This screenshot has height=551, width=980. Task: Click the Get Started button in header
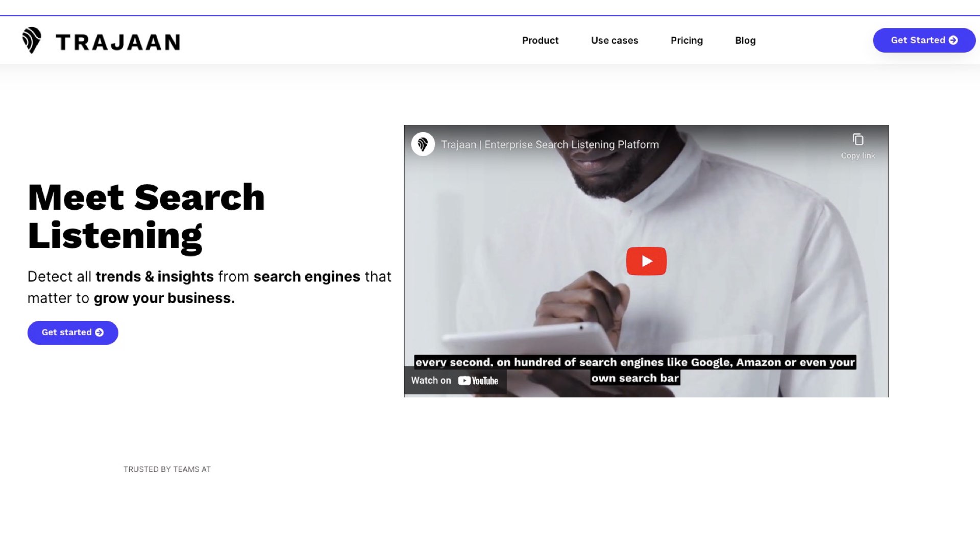click(x=924, y=40)
